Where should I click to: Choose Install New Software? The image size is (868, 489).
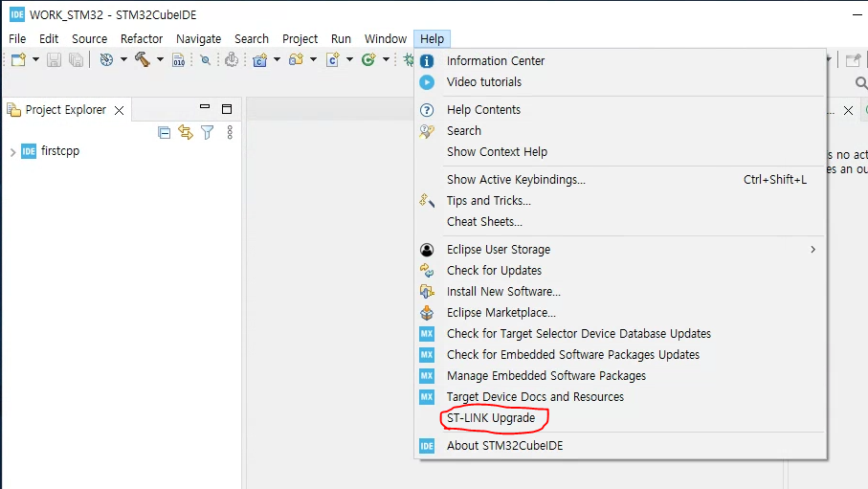point(620,291)
